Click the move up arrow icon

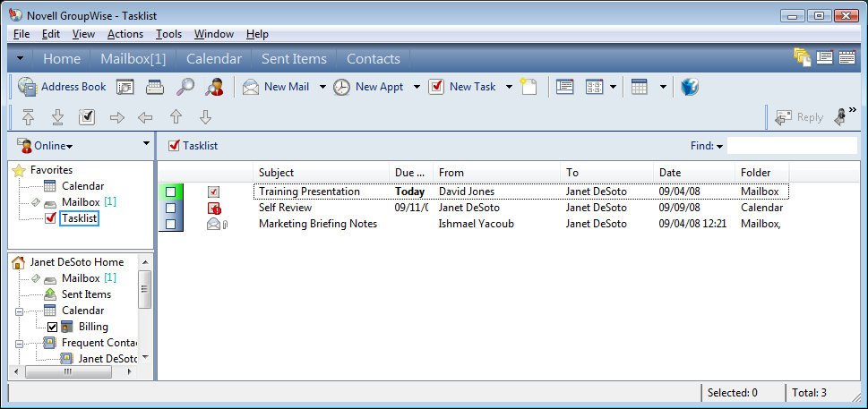176,117
